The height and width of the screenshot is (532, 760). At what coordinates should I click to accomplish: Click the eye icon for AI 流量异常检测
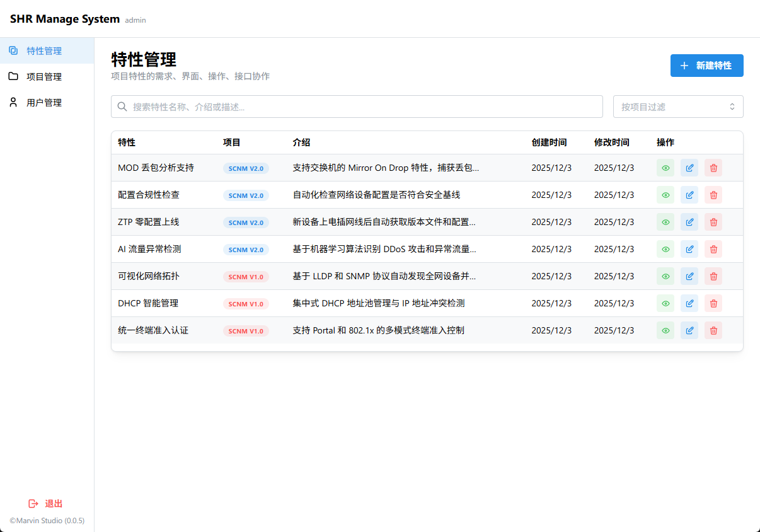coord(665,249)
